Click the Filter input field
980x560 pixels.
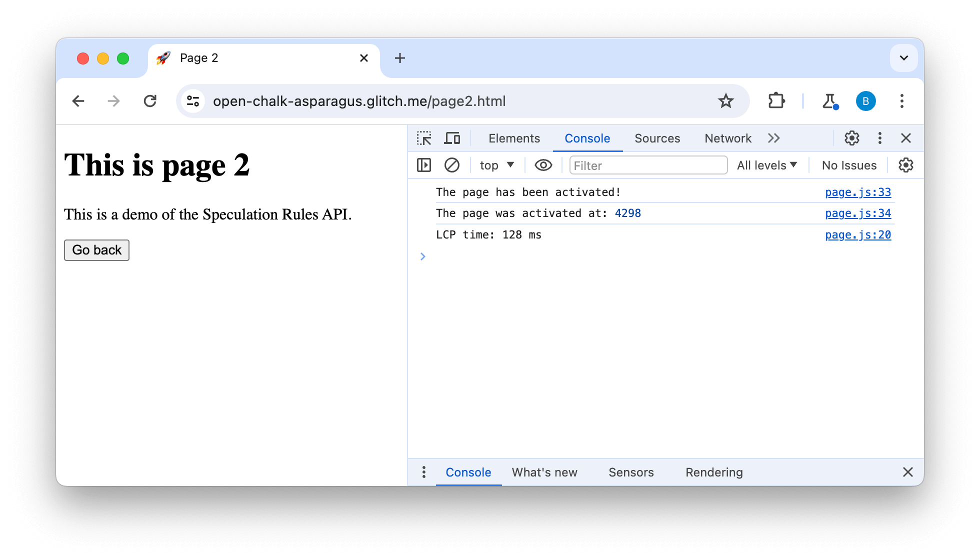click(647, 164)
